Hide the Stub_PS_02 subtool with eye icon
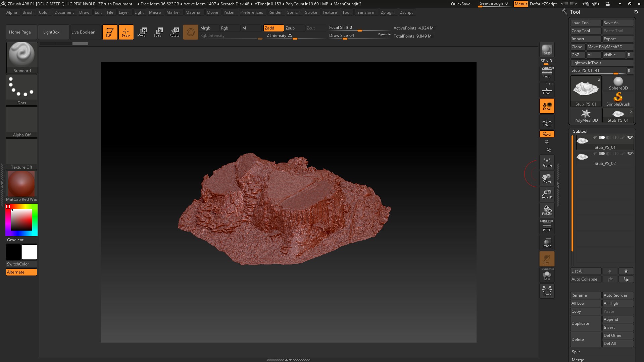644x362 pixels. coord(630,154)
